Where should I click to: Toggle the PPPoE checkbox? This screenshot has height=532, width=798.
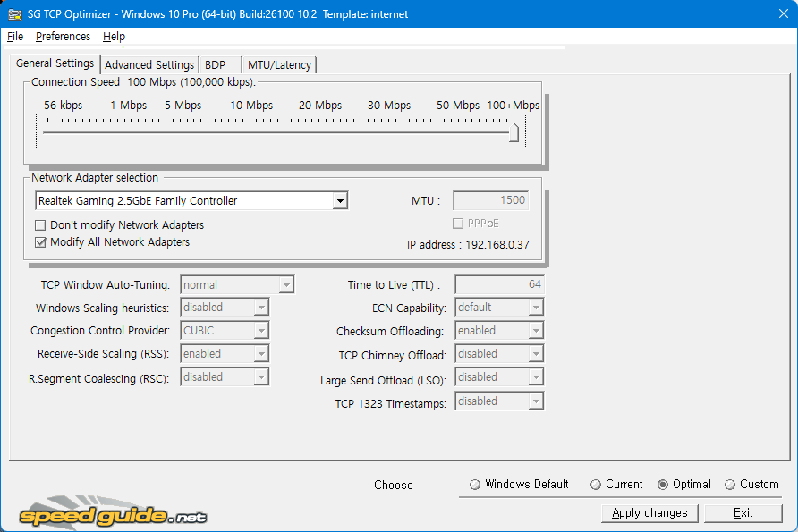click(457, 224)
